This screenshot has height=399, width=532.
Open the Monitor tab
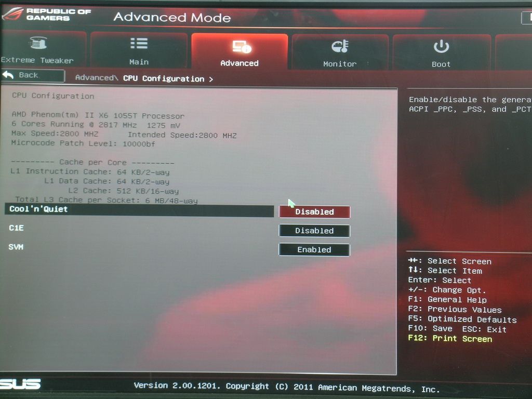click(340, 52)
